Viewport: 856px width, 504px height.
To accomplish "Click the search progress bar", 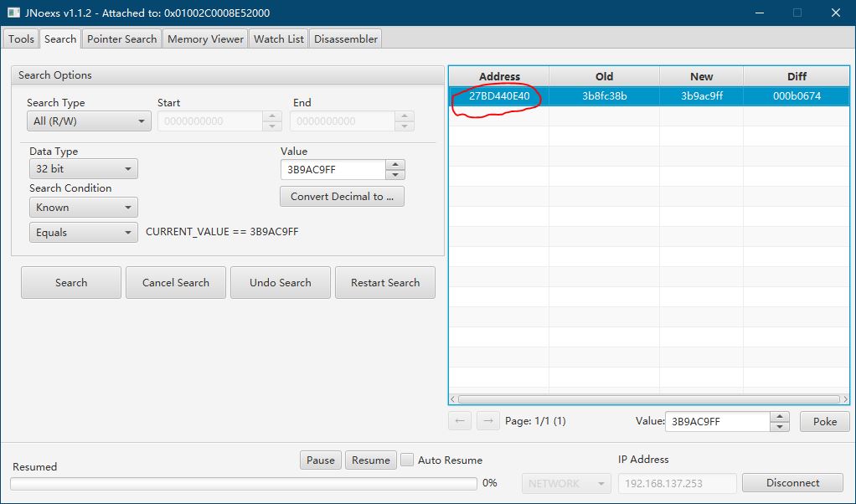I will coord(244,484).
